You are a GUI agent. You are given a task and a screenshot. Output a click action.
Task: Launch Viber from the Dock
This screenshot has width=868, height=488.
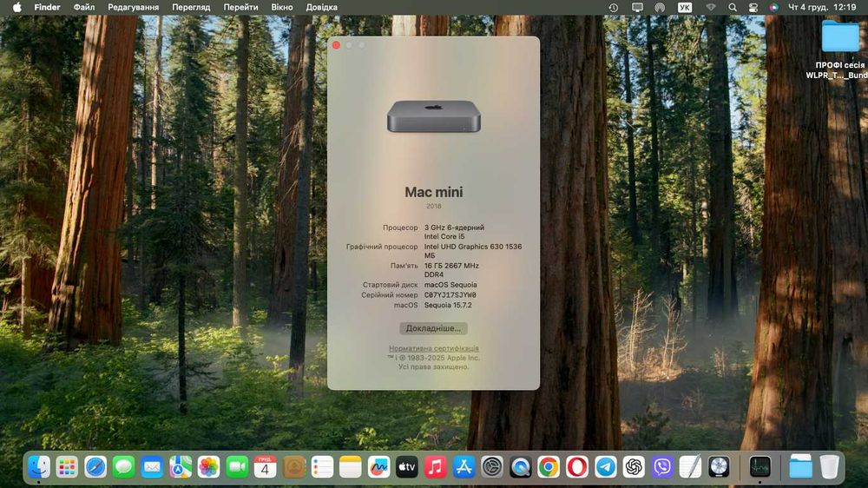pos(662,467)
